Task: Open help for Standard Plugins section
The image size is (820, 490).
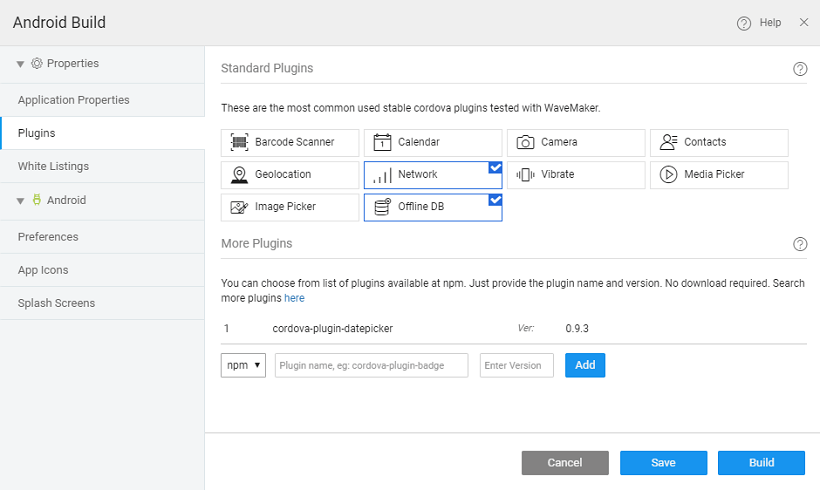Action: 799,69
